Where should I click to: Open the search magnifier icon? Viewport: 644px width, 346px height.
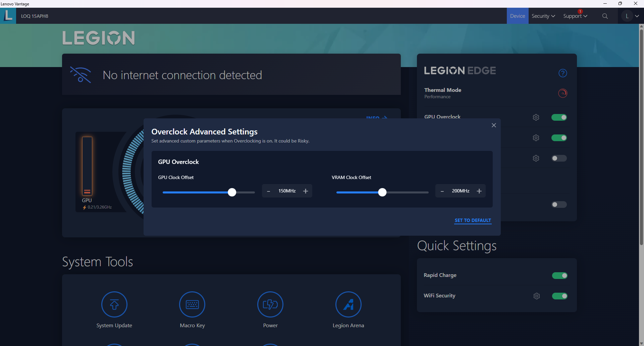click(605, 16)
